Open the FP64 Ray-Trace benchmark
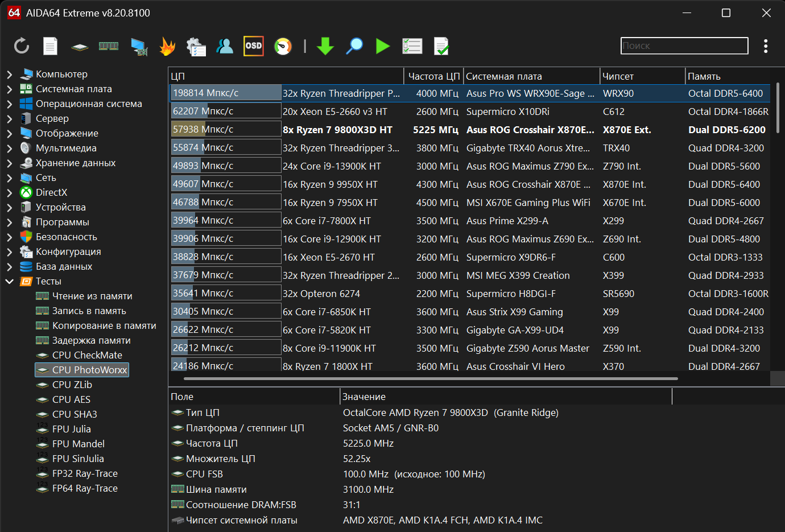 click(x=85, y=488)
